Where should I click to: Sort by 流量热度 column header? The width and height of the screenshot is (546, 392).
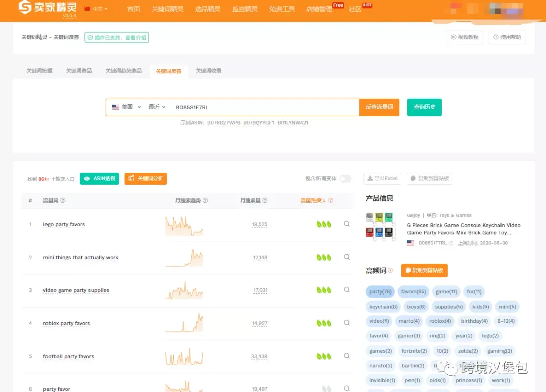pos(313,200)
